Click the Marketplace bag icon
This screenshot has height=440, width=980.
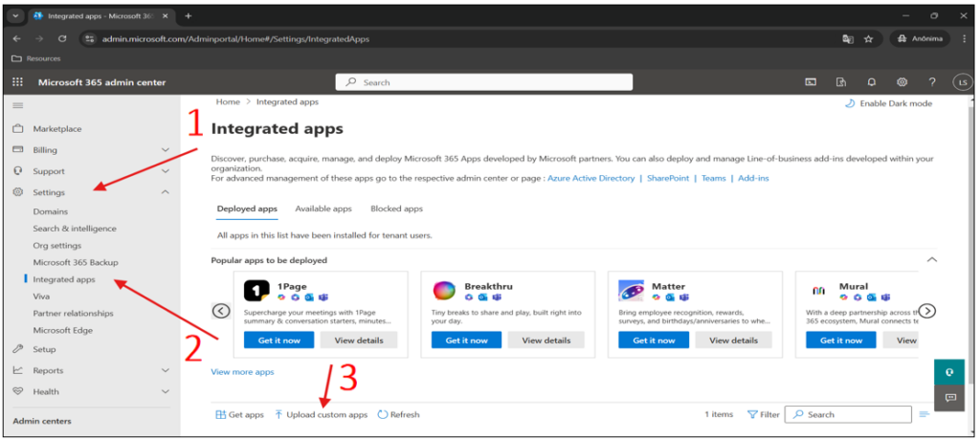click(18, 129)
